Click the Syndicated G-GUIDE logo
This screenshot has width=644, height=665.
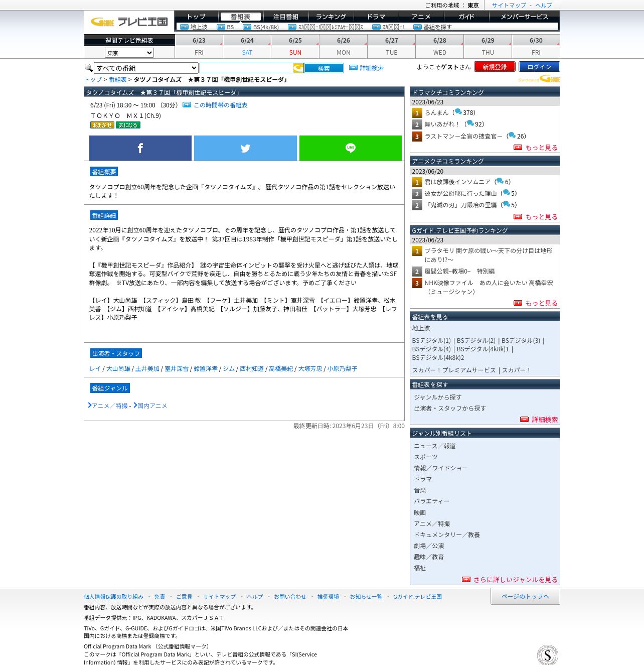point(539,79)
